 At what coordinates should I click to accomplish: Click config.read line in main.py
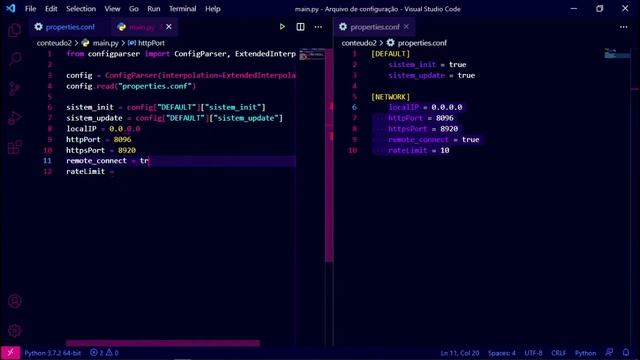pos(131,86)
